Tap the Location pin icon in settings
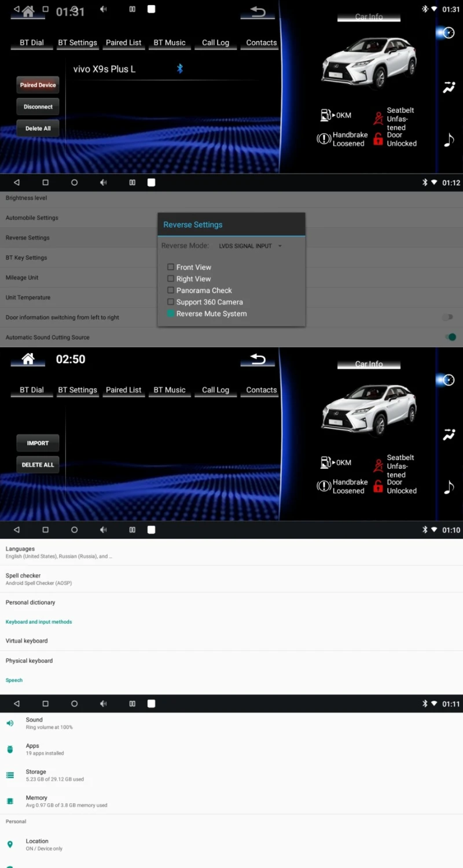The image size is (463, 868). [x=10, y=845]
